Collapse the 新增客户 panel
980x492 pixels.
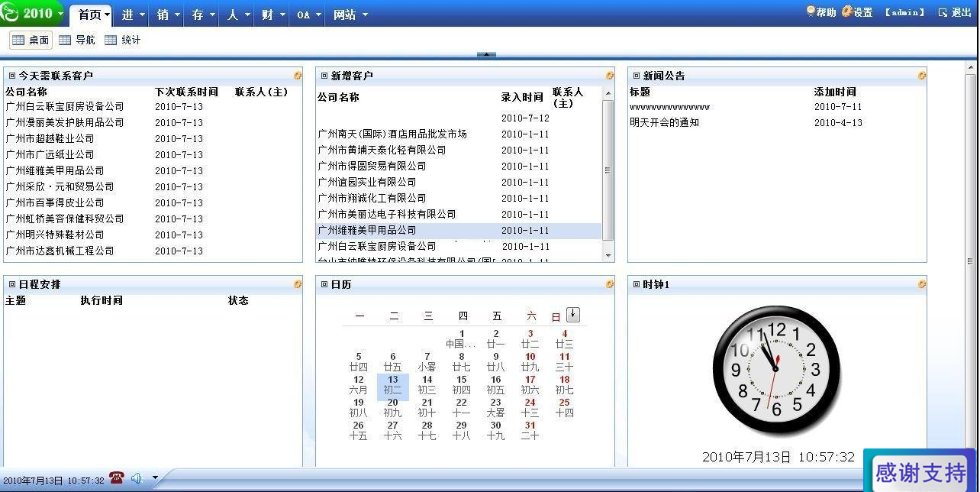pos(324,76)
